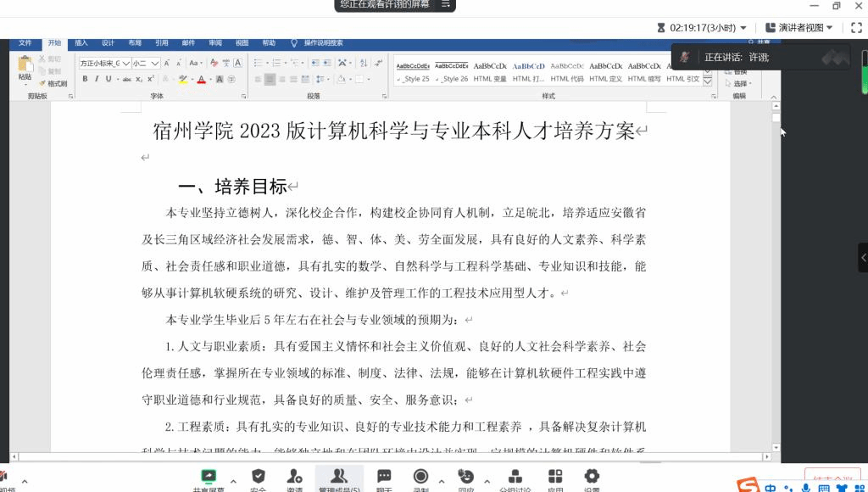Apply Italic formatting in ribbon
This screenshot has width=868, height=492.
point(97,79)
